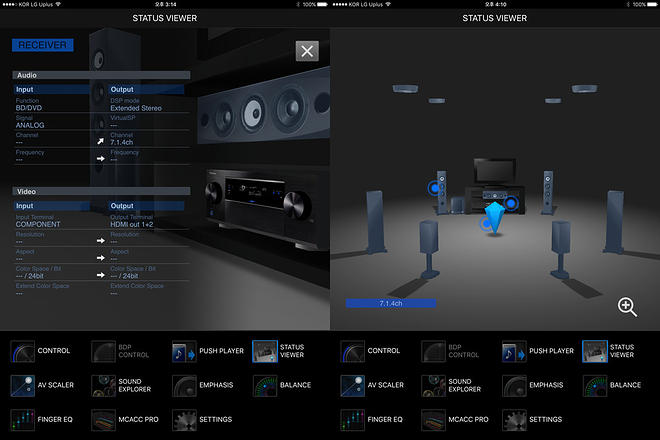Open SOUND EXPLORER icon in left screen
Viewport: 660px width, 440px height.
pos(104,386)
